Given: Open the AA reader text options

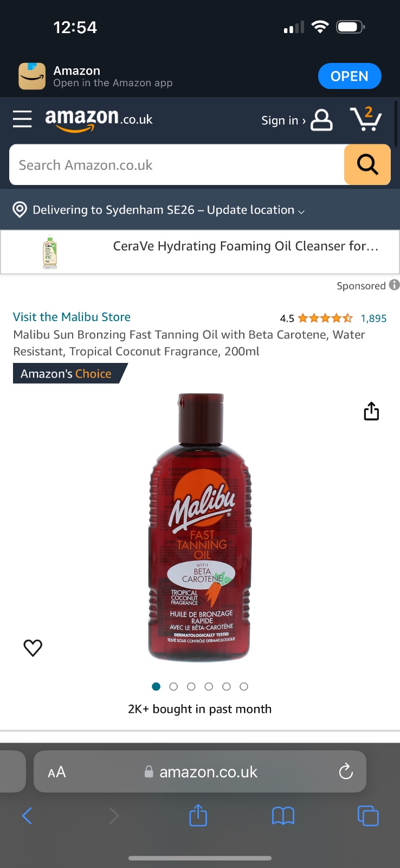Looking at the screenshot, I should [57, 772].
